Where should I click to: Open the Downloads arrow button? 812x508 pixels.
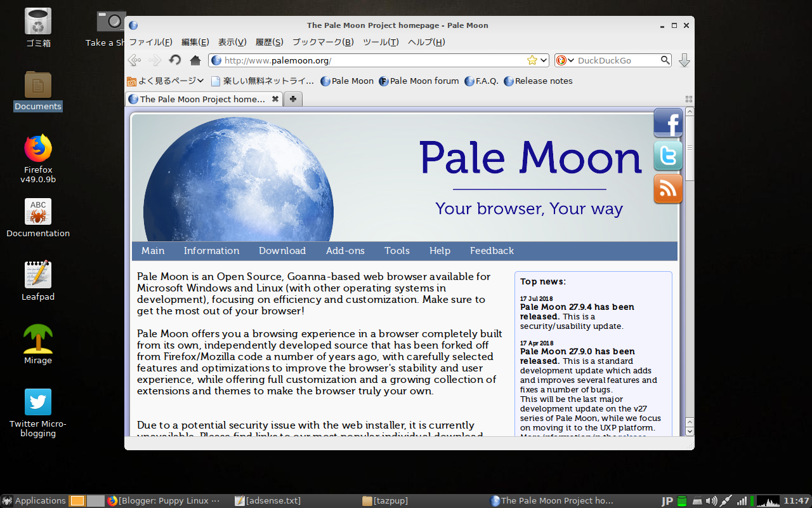coord(684,60)
